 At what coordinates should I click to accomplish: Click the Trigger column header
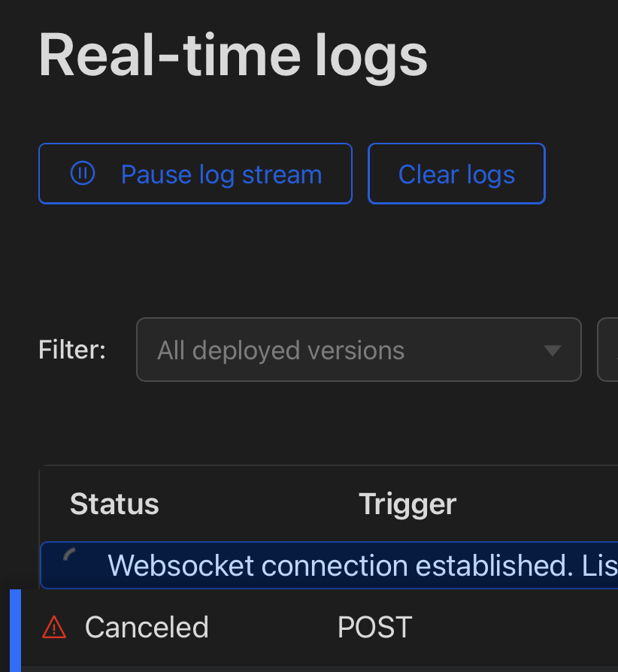point(407,504)
